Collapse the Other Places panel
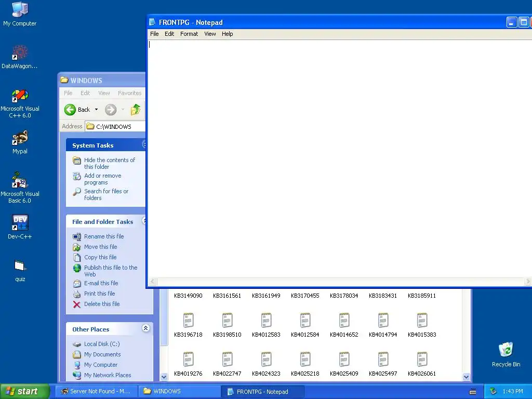Image resolution: width=532 pixels, height=399 pixels. 145,328
